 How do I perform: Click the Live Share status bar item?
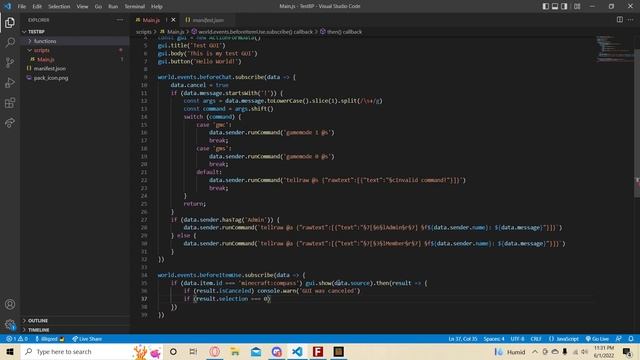[x=87, y=339]
